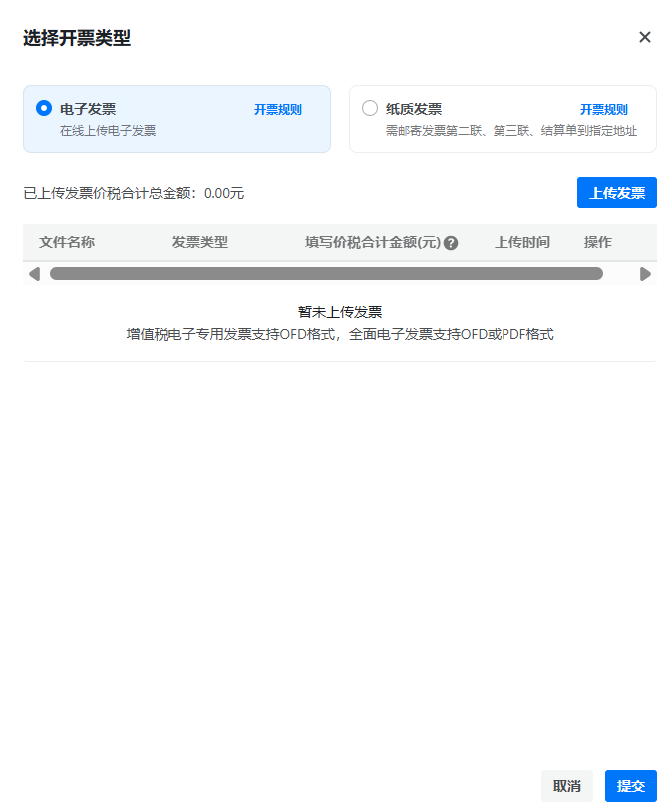Open 开票规则 in the 电子发票 card

coord(277,110)
